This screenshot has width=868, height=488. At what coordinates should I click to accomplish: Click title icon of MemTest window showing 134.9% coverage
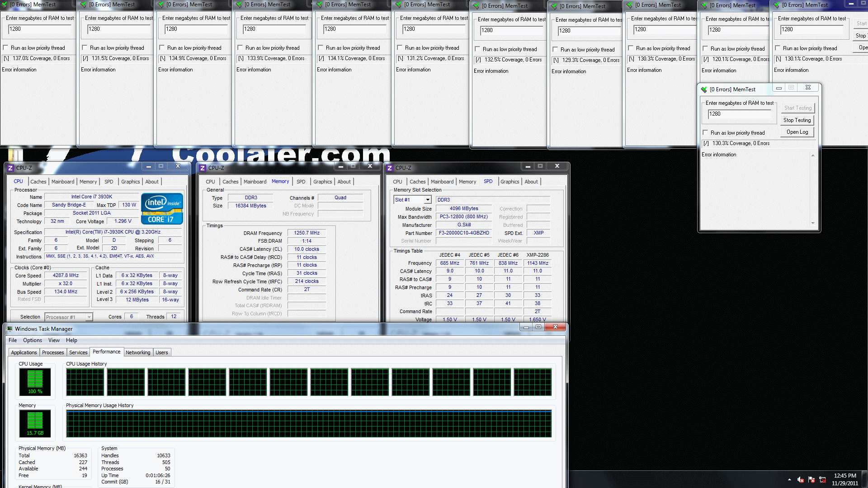click(x=160, y=5)
